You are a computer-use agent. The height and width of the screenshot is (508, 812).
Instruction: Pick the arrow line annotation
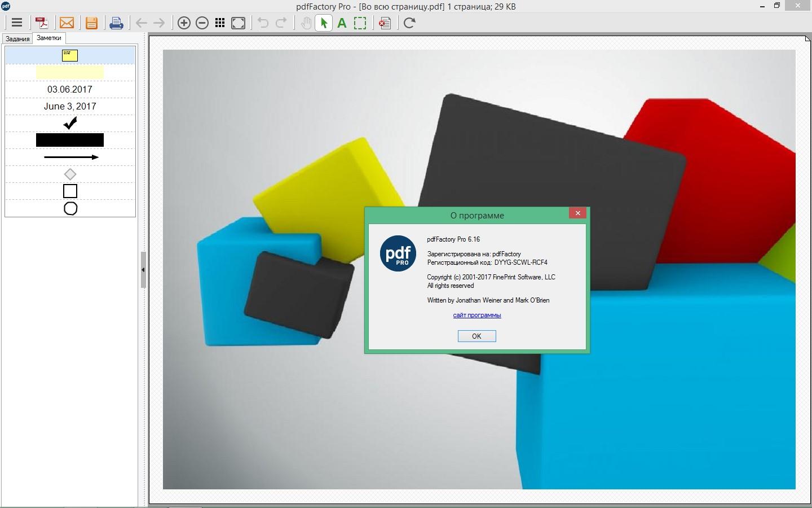coord(70,157)
